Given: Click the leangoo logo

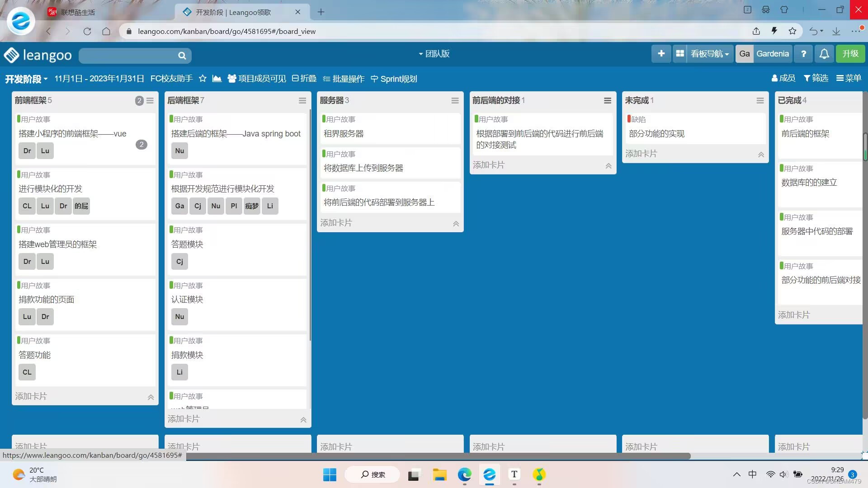Looking at the screenshot, I should point(38,55).
